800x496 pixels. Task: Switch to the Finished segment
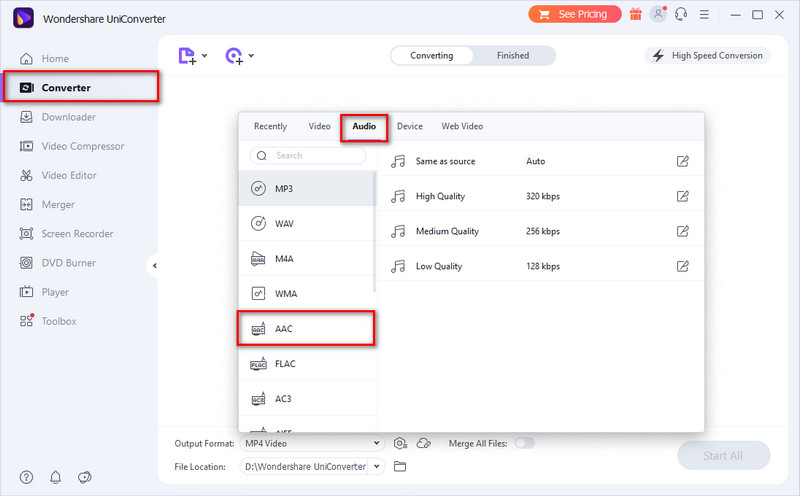pyautogui.click(x=513, y=56)
